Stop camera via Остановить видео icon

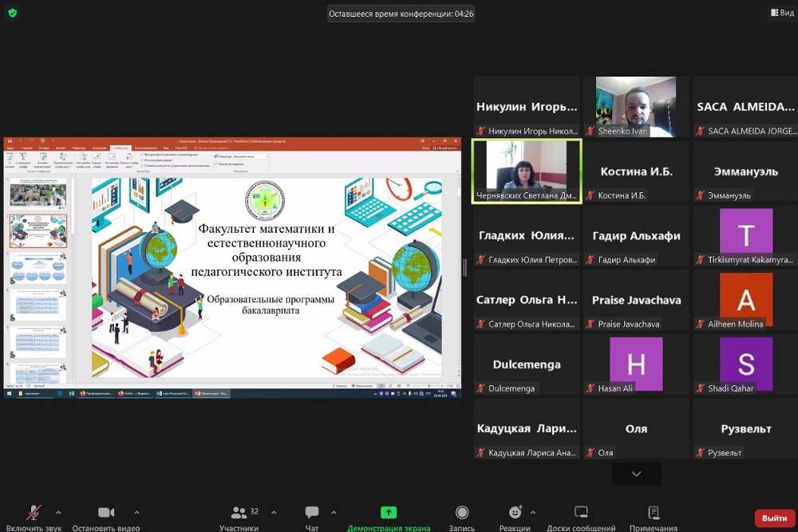tap(106, 513)
